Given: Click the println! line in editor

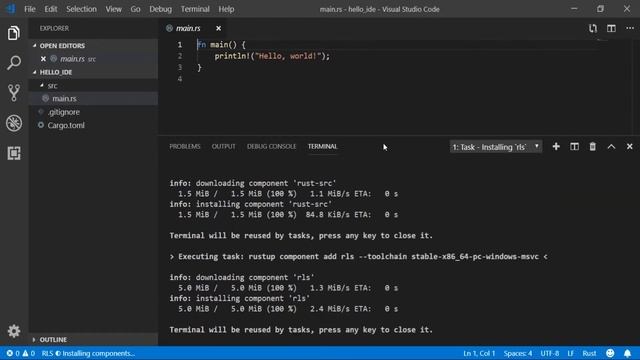Looking at the screenshot, I should click(x=272, y=56).
